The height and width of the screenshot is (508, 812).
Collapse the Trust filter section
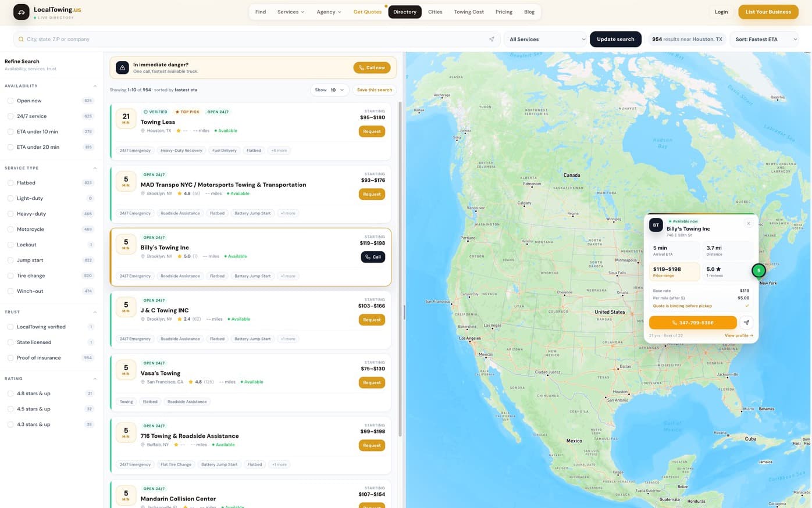tap(95, 312)
